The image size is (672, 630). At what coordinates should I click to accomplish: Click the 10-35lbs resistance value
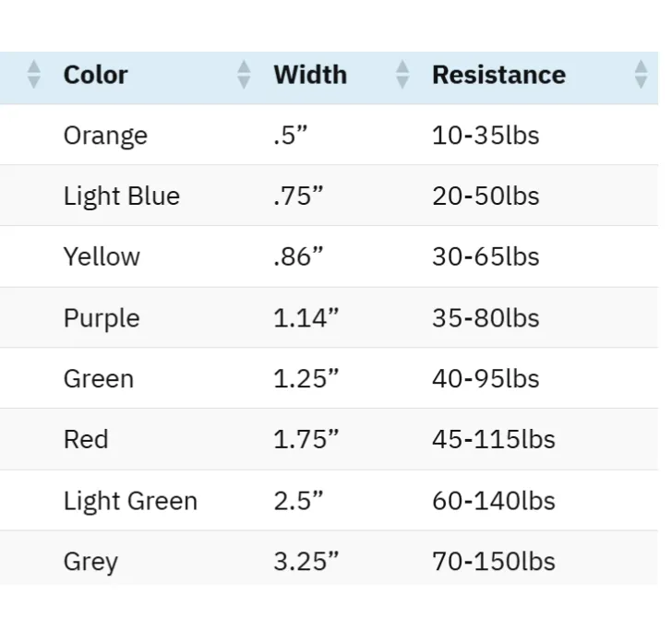pyautogui.click(x=486, y=136)
